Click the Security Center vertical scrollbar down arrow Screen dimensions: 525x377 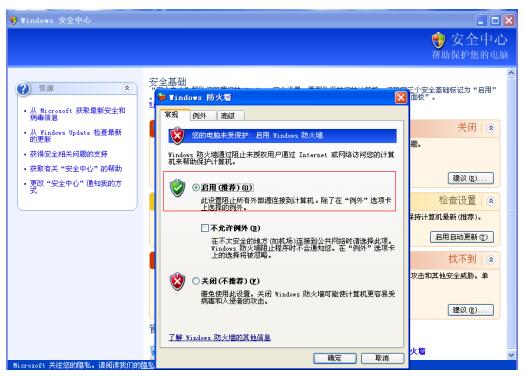(x=511, y=355)
